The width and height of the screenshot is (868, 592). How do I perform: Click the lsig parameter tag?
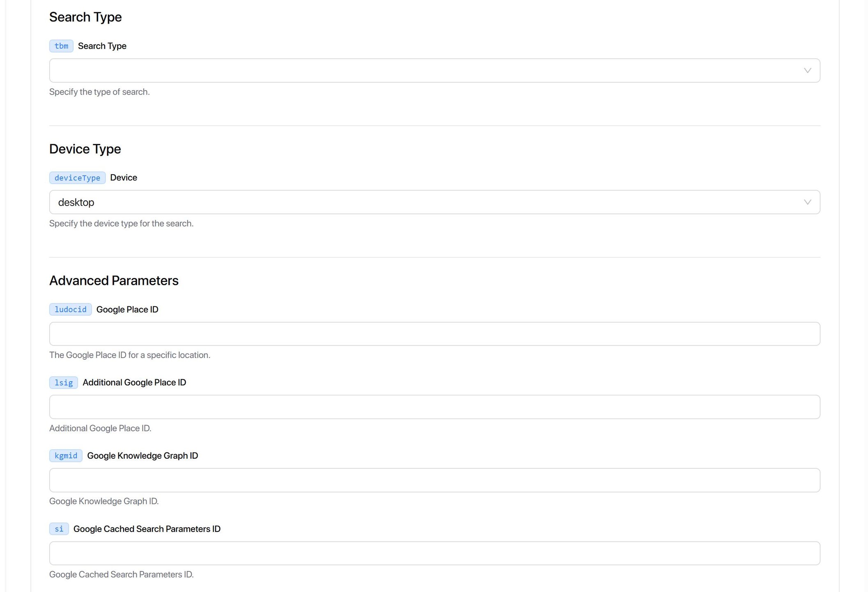coord(63,383)
